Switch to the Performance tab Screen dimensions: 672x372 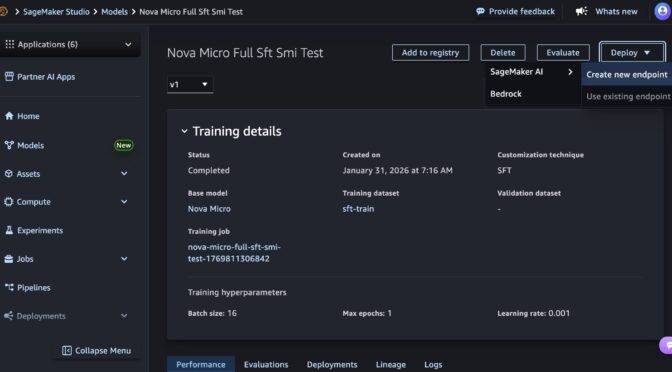coord(201,364)
